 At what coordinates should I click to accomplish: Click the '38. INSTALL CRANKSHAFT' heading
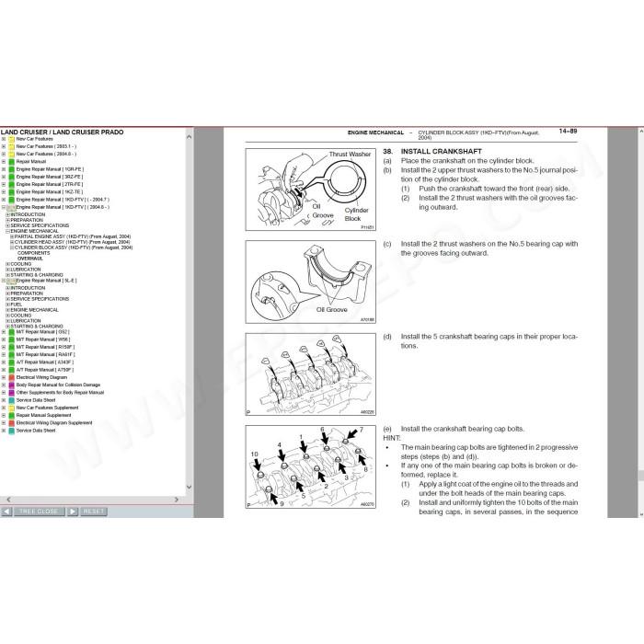click(x=432, y=152)
